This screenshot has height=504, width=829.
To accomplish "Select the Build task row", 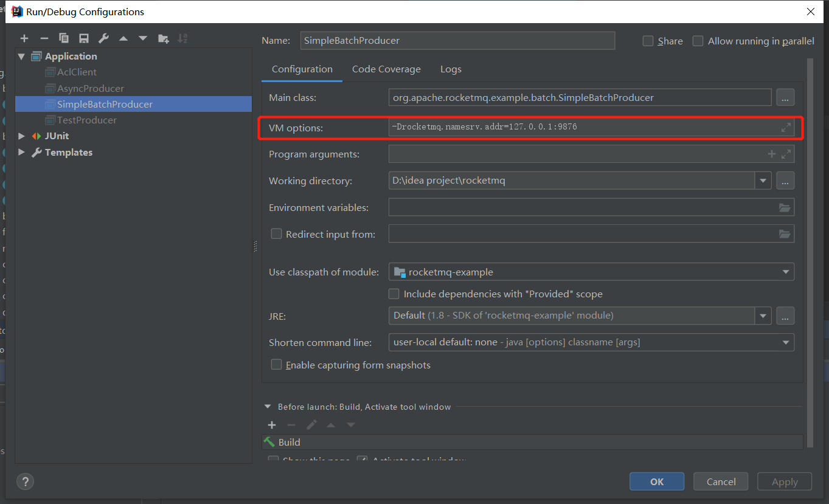I will click(532, 442).
